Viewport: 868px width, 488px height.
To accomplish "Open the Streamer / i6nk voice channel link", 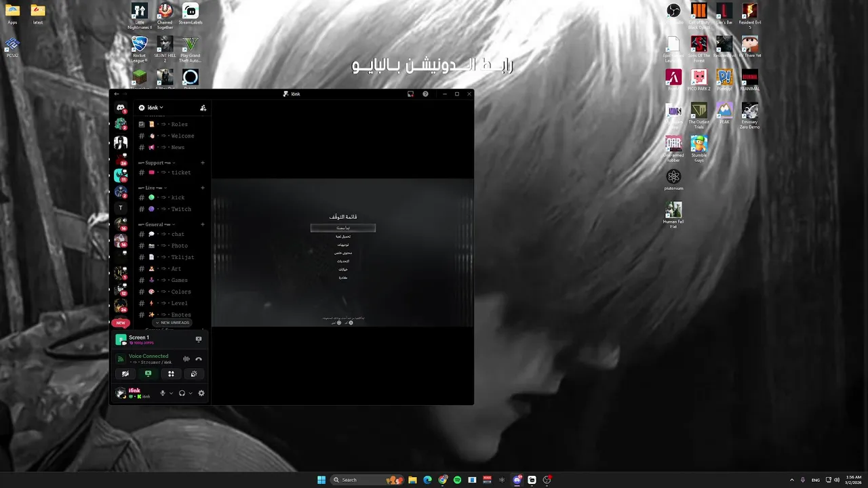I will 151,363.
